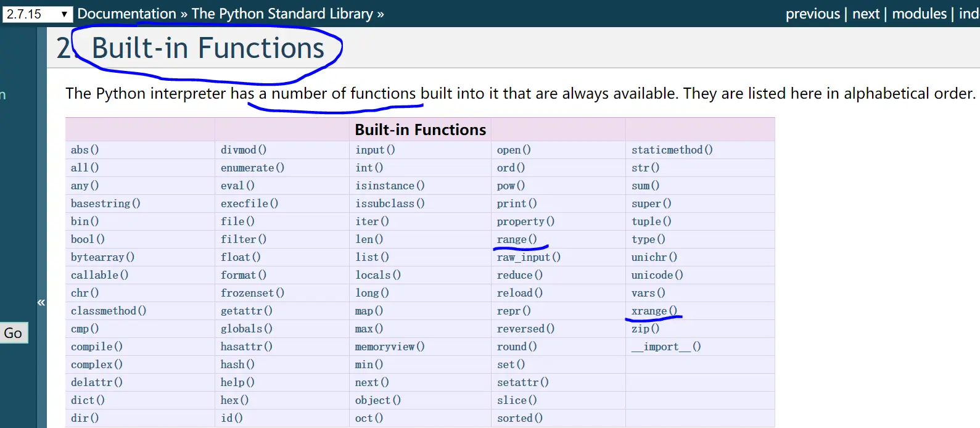Open the basestring() function link
The width and height of the screenshot is (980, 428).
105,204
